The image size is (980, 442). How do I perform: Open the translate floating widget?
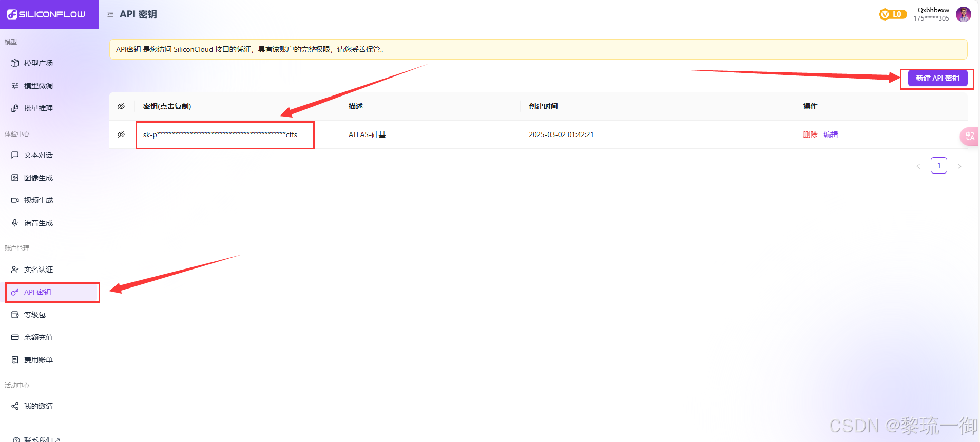click(969, 136)
